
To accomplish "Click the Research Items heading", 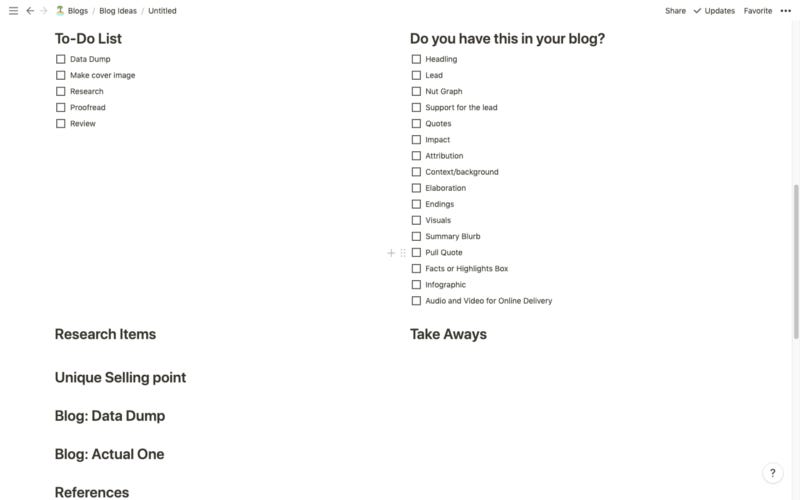I will click(105, 334).
